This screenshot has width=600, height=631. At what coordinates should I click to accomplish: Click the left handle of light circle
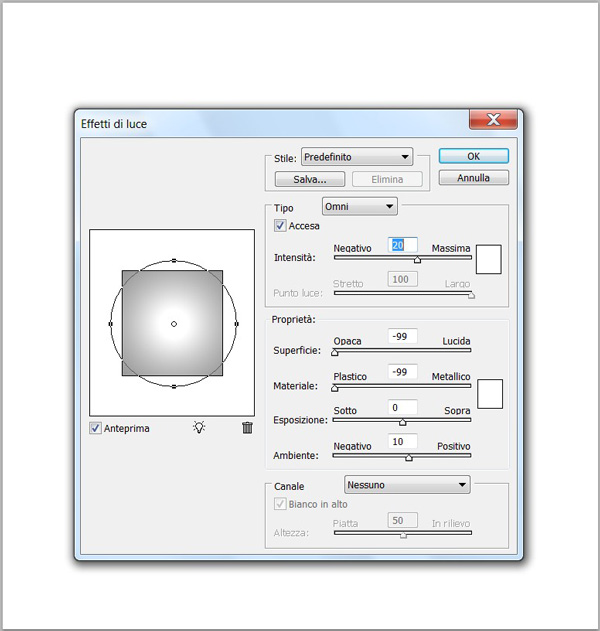point(110,324)
